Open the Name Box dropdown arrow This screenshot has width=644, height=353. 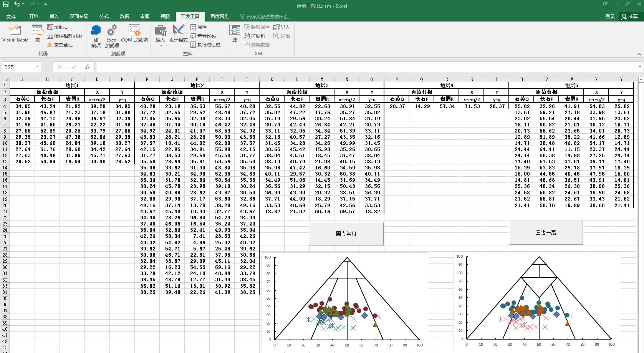point(37,67)
